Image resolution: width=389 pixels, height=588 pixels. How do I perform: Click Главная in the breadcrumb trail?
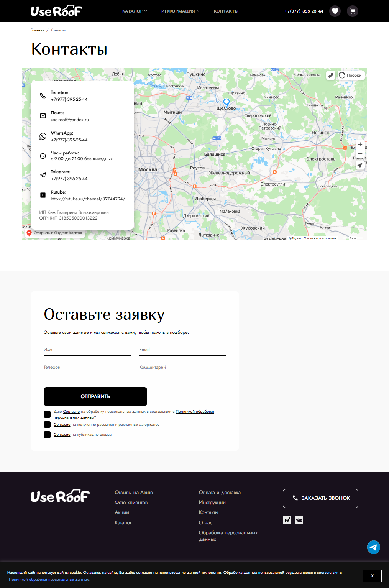[x=37, y=30]
